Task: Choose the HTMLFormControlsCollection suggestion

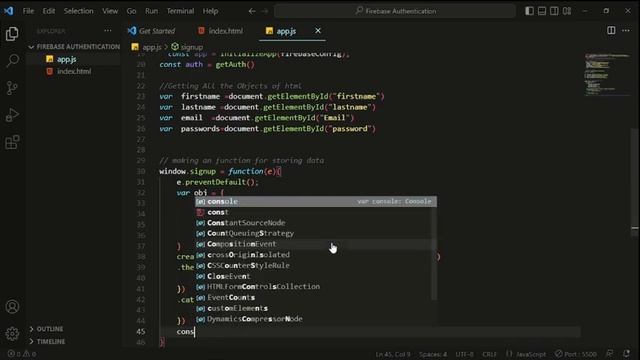Action: (x=316, y=287)
